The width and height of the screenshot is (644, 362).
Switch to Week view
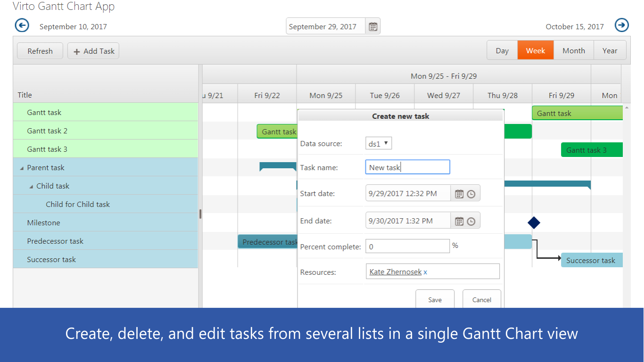click(x=536, y=50)
